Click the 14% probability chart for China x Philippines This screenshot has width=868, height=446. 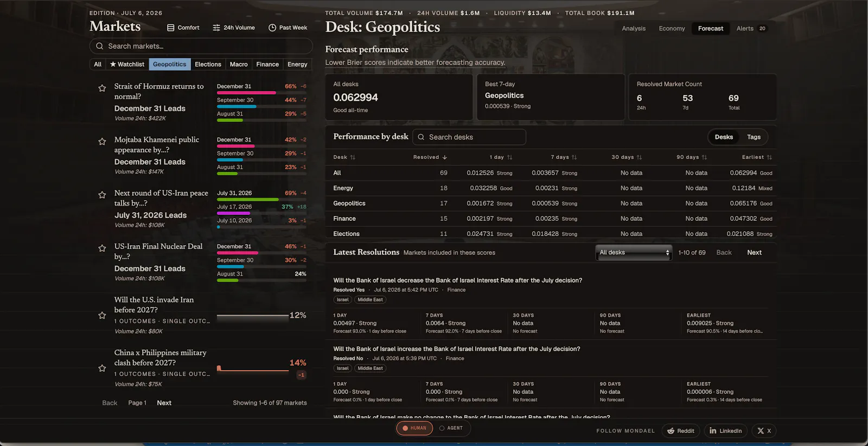point(252,368)
